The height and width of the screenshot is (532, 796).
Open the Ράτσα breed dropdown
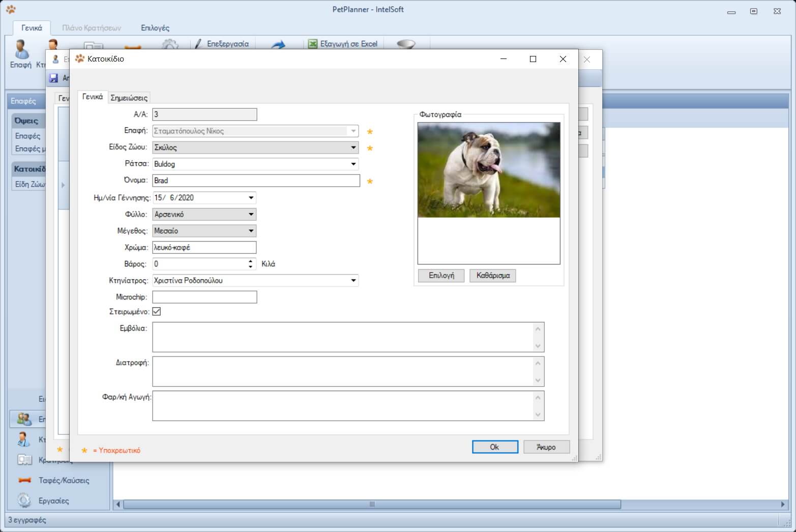coord(353,164)
